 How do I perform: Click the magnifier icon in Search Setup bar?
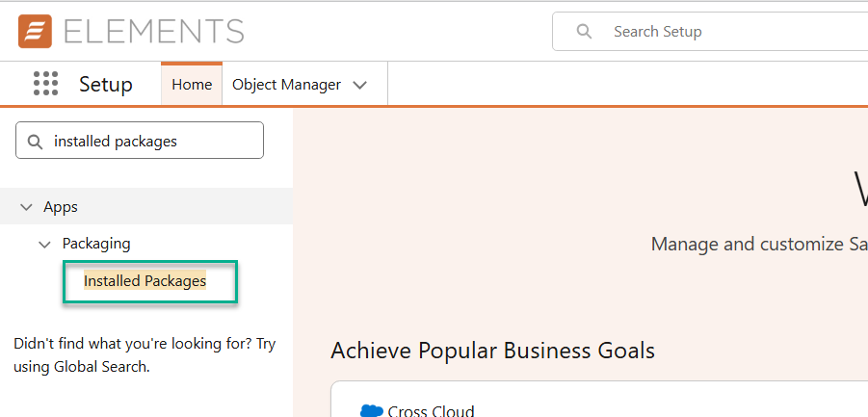[x=584, y=32]
